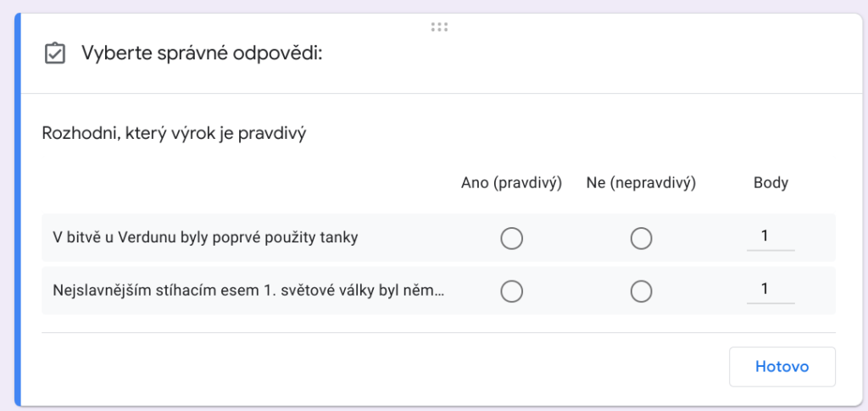The image size is (868, 411).
Task: Click the "Ne (nepravdivý)" column header
Action: click(x=641, y=183)
